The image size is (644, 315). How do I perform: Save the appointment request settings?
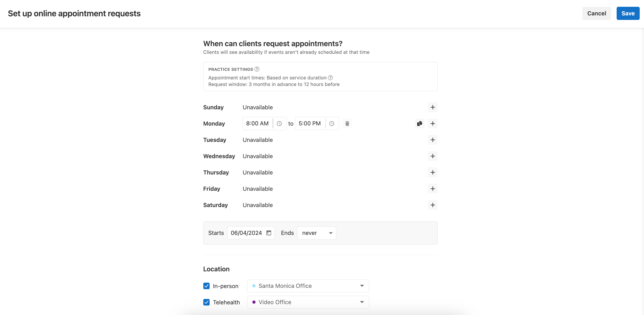pos(628,13)
